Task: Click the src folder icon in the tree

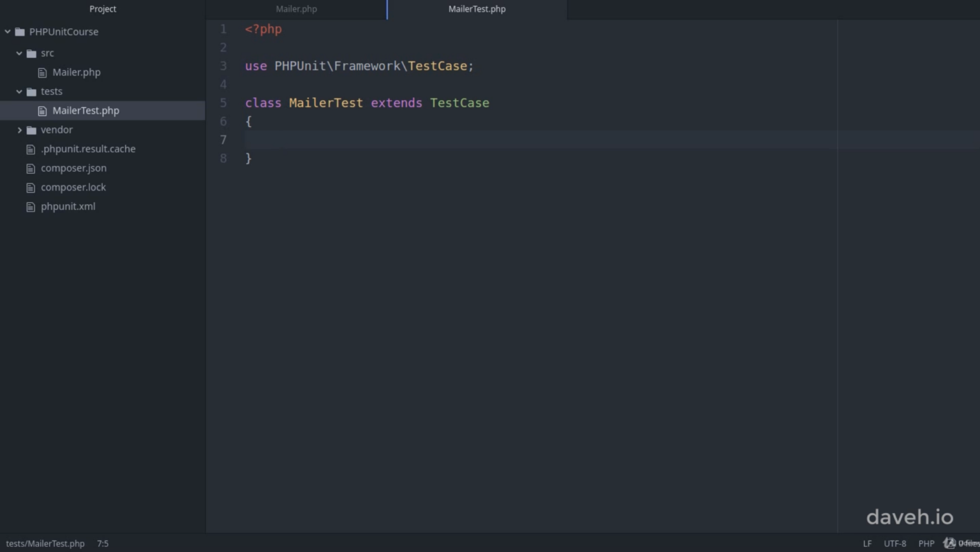Action: click(x=31, y=53)
